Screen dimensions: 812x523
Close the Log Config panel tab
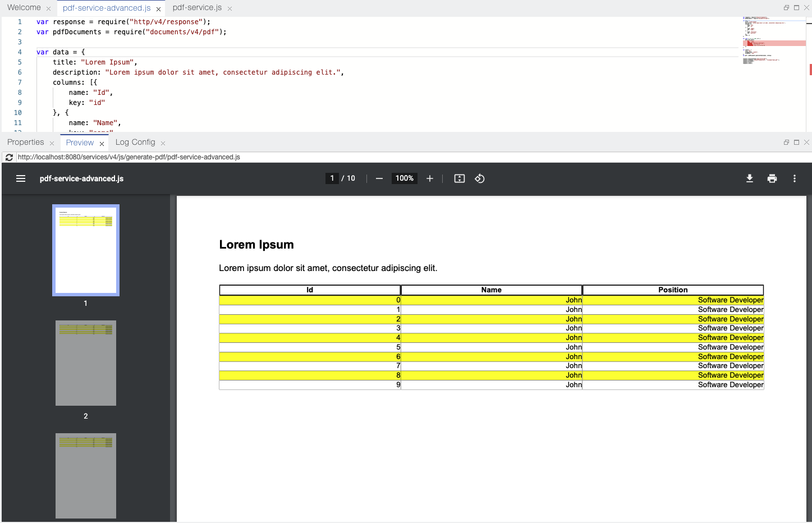[x=163, y=143]
